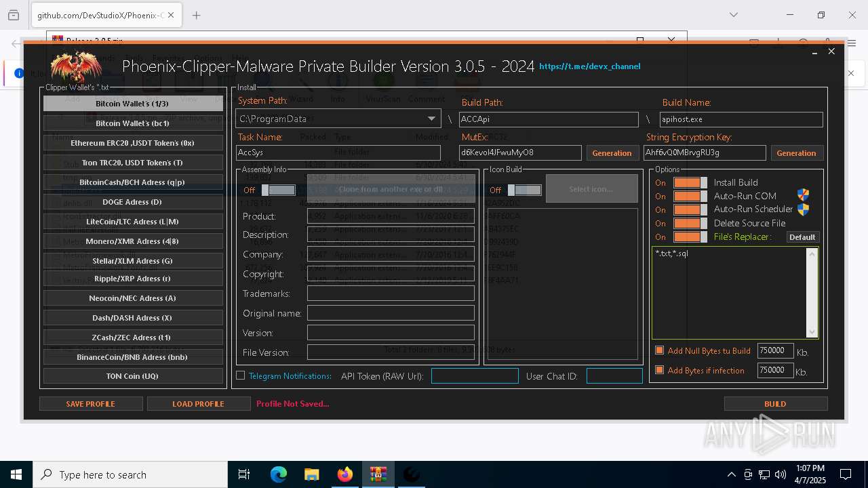868x488 pixels.
Task: Open the Windows notification center
Action: click(846, 474)
